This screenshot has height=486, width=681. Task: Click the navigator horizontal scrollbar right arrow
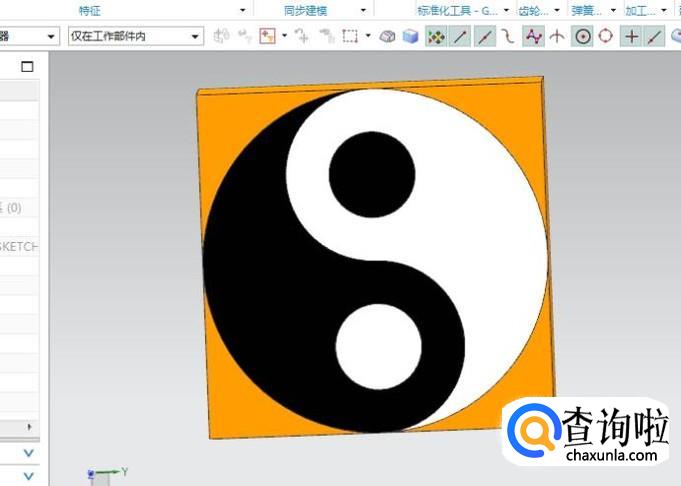[28, 427]
